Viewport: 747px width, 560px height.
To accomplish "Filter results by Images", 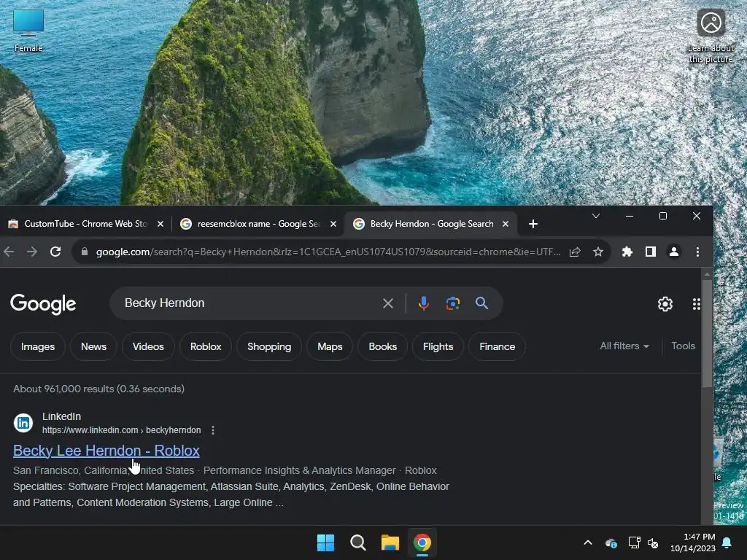I will coord(38,346).
